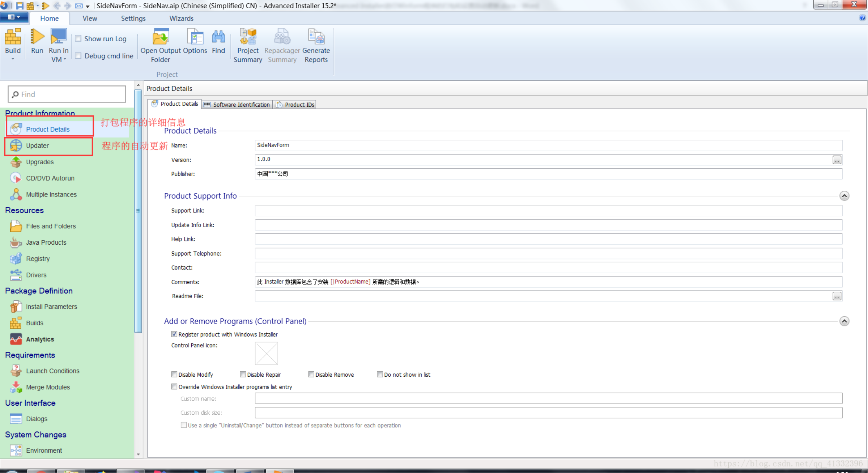Viewport: 868px width, 473px height.
Task: Click into the Support Link field
Action: (548, 211)
